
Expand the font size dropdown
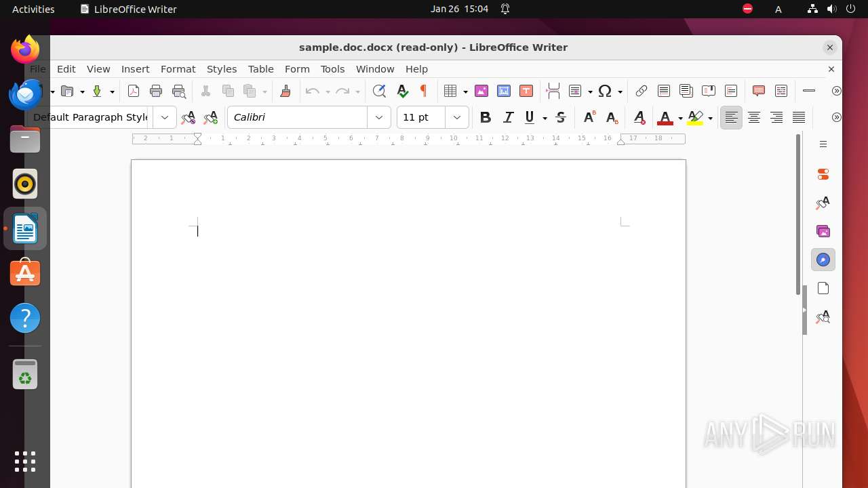(457, 117)
